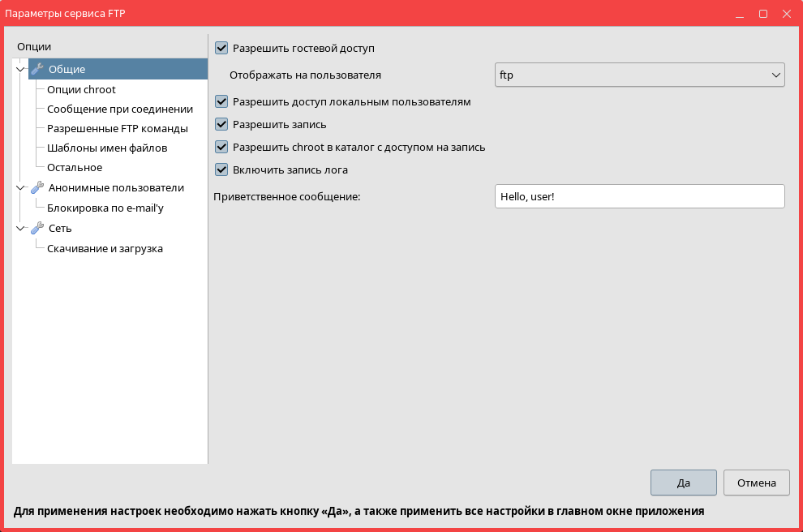The image size is (803, 532).
Task: Toggle the Разрешить гостевой доступ checkbox
Action: tap(221, 49)
